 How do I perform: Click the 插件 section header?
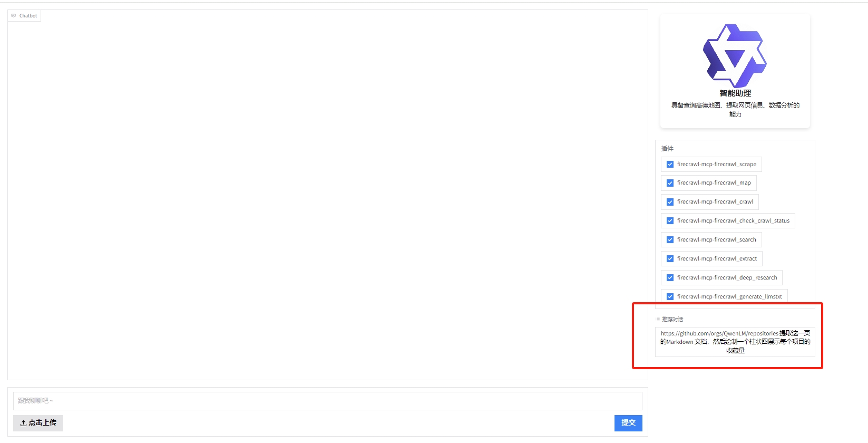click(x=667, y=149)
